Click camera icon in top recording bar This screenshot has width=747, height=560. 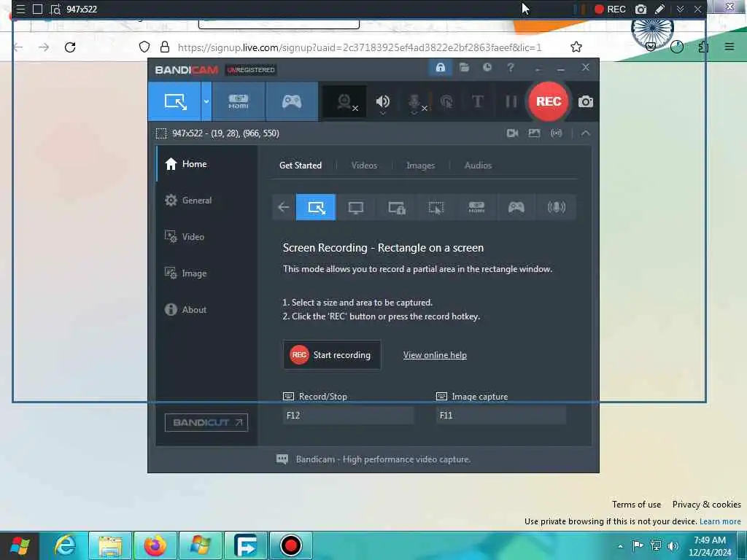coord(640,9)
